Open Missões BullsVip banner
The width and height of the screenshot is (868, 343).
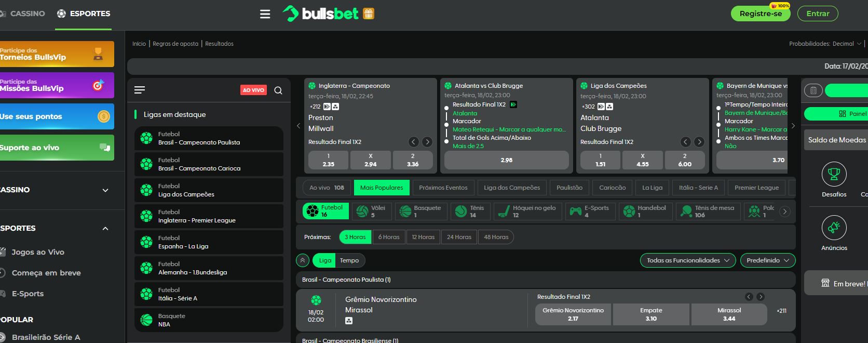(56, 85)
